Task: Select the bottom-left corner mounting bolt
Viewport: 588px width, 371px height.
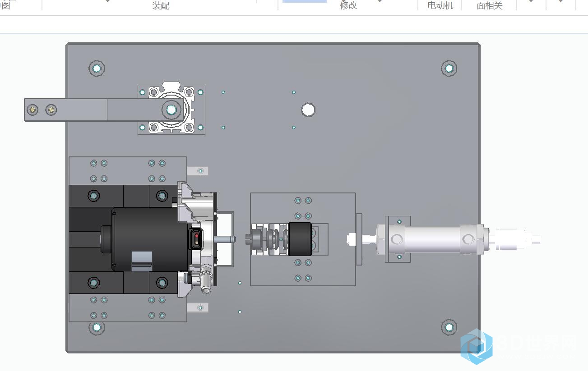Action: point(97,328)
